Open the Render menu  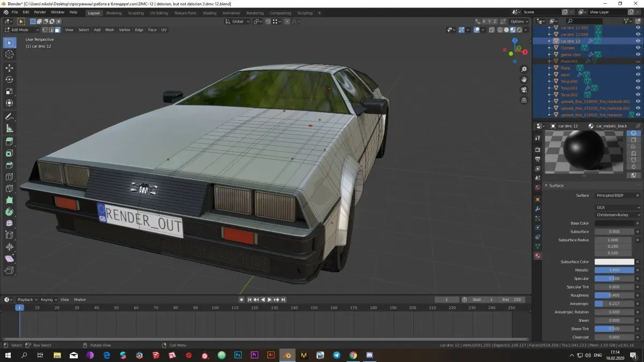40,12
